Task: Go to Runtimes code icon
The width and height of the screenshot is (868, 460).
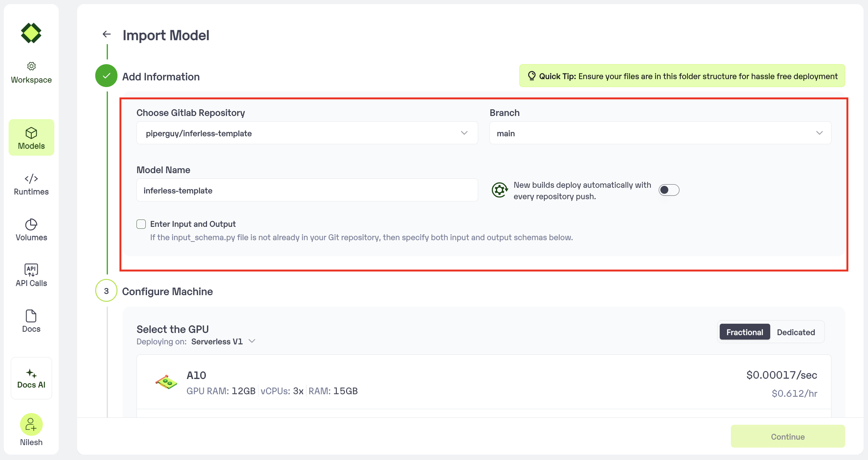Action: click(x=31, y=179)
